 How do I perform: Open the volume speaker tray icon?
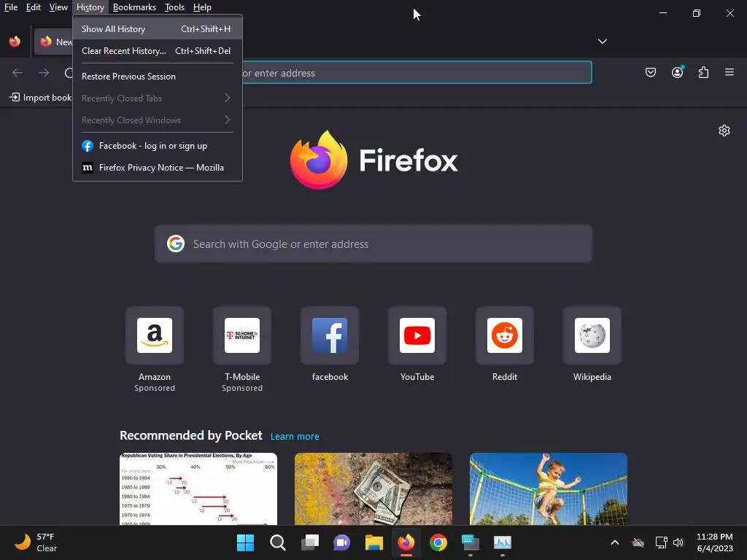tap(678, 542)
